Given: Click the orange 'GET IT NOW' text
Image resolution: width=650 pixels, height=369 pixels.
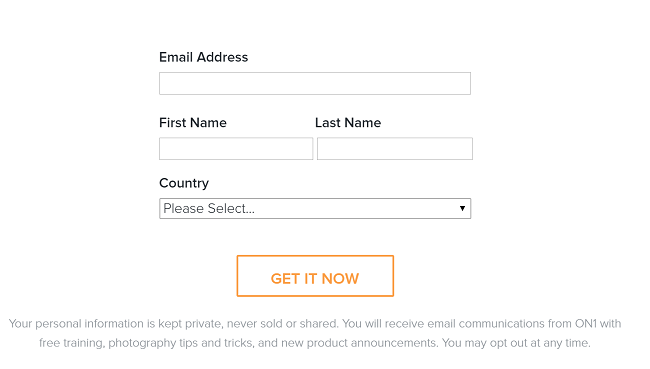Looking at the screenshot, I should point(315,279).
